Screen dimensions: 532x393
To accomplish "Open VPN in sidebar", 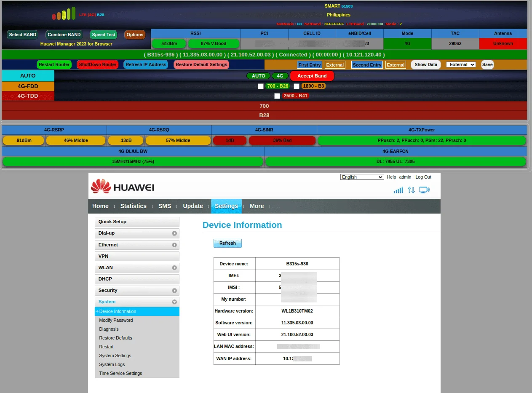I will point(137,256).
